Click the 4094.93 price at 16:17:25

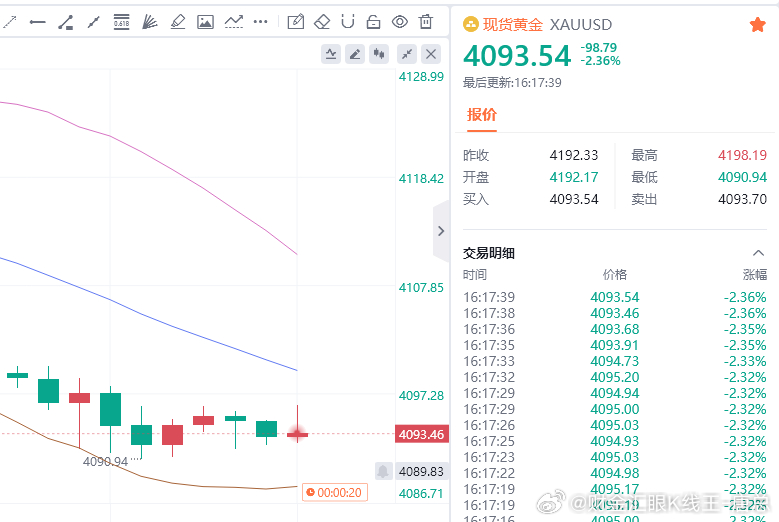(615, 441)
